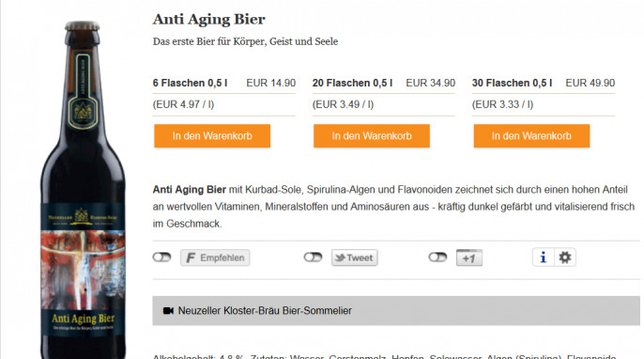Click the Google +1 button

[469, 258]
